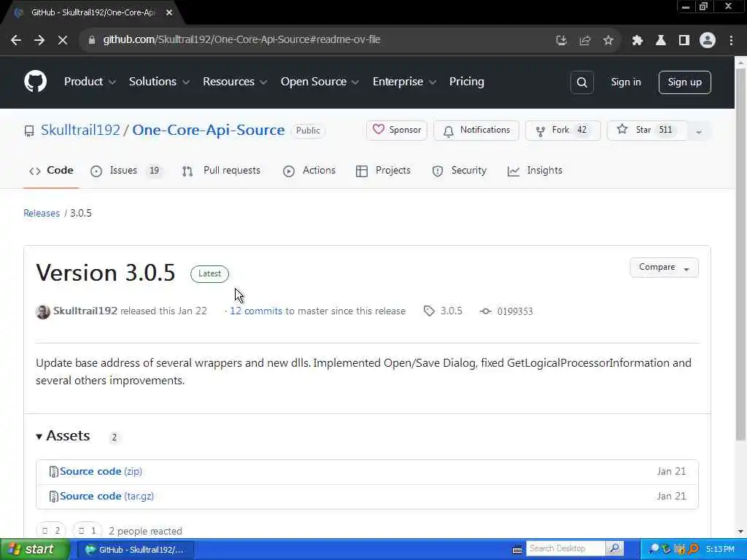Switch to the Actions tab
Screen dimensions: 747x560
pos(309,171)
